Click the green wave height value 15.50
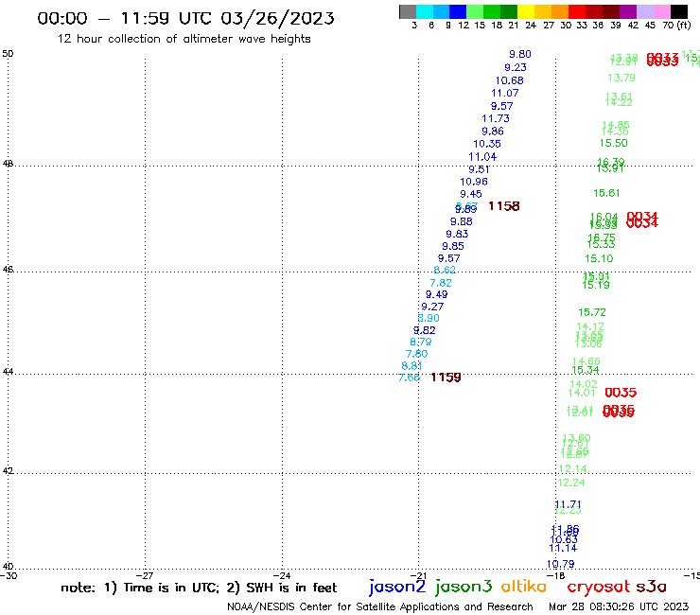This screenshot has width=700, height=615. point(613,144)
